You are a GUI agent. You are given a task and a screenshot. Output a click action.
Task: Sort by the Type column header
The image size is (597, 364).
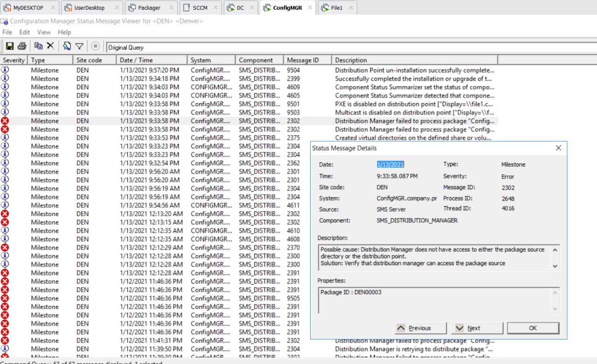point(50,60)
